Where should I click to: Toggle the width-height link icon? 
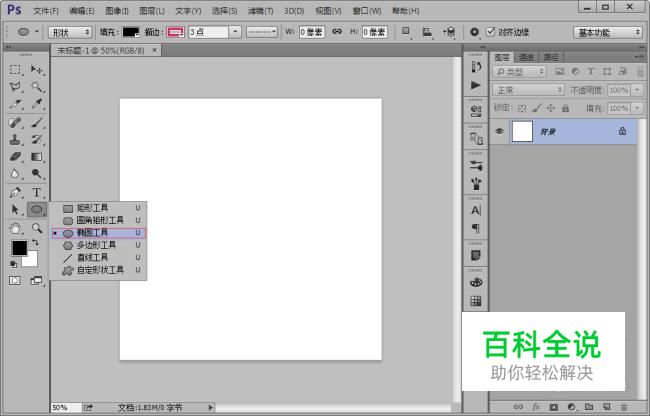337,31
